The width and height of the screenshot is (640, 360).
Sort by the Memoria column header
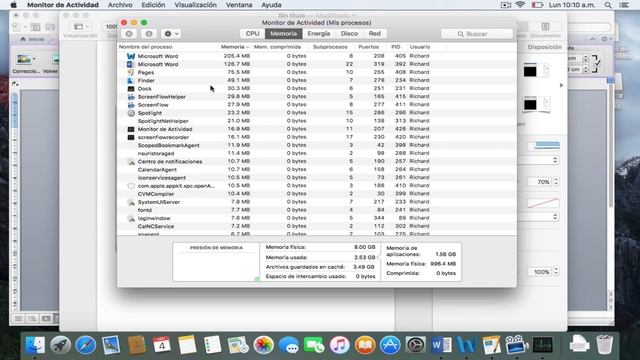[235, 47]
